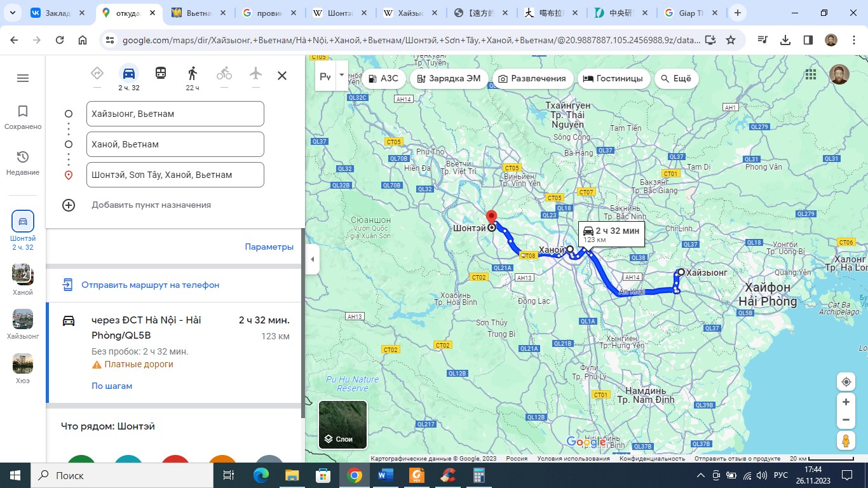Click Отправить маршрут на телефон link
The width and height of the screenshot is (868, 488).
[150, 285]
